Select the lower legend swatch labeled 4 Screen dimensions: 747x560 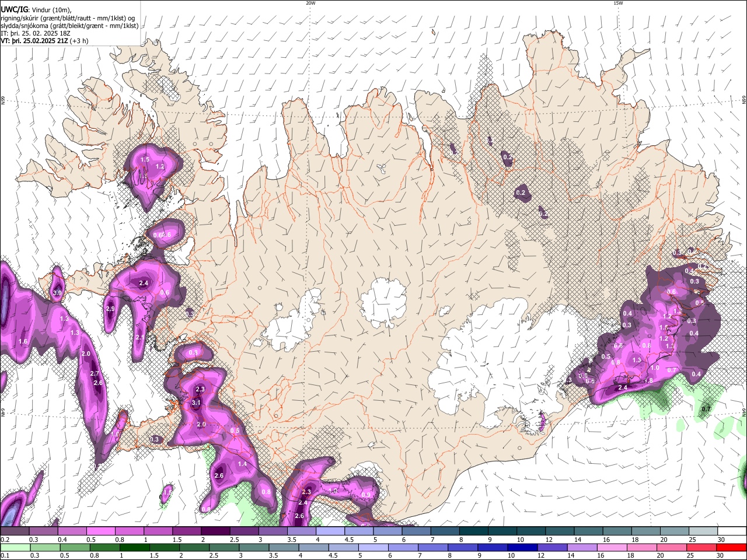313,547
